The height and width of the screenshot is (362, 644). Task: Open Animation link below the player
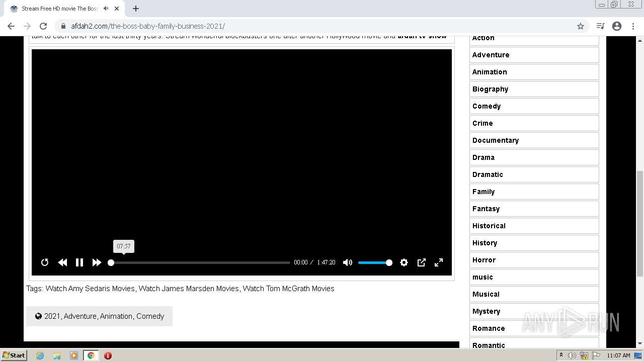pyautogui.click(x=116, y=316)
